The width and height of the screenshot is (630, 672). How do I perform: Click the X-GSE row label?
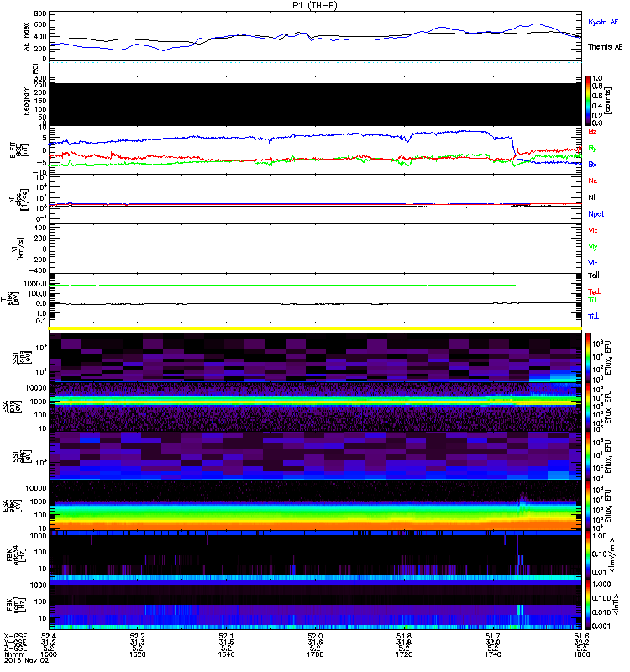15,636
